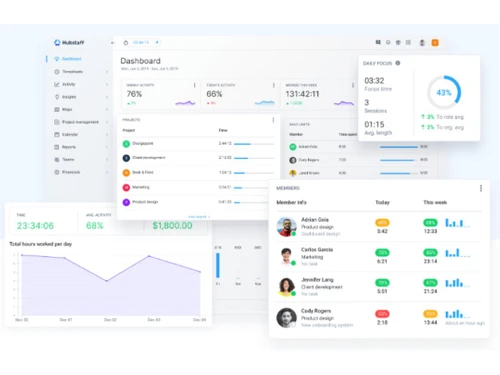This screenshot has width=500, height=375.
Task: Open Calendar from the sidebar
Action: pyautogui.click(x=70, y=134)
